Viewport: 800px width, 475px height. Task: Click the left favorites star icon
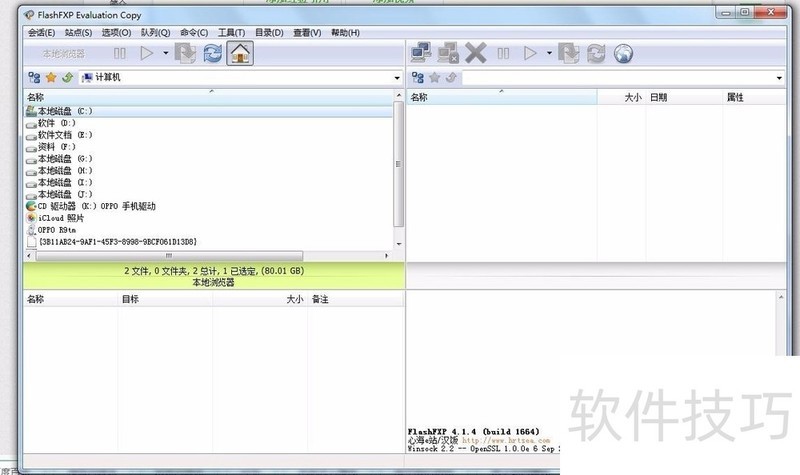point(51,78)
